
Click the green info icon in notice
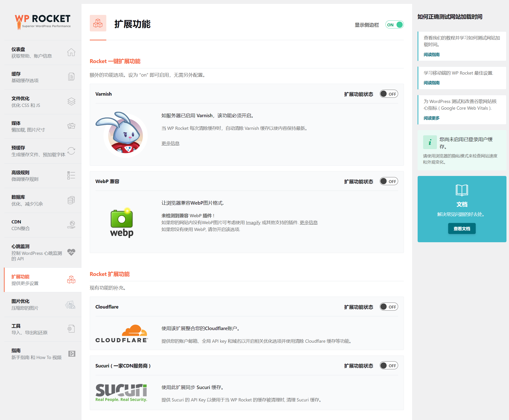point(430,142)
